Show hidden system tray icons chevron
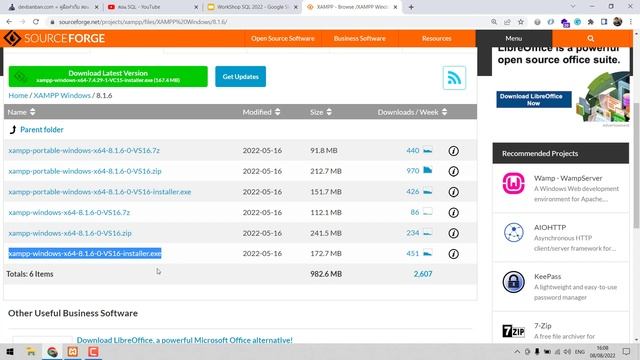 (x=517, y=352)
